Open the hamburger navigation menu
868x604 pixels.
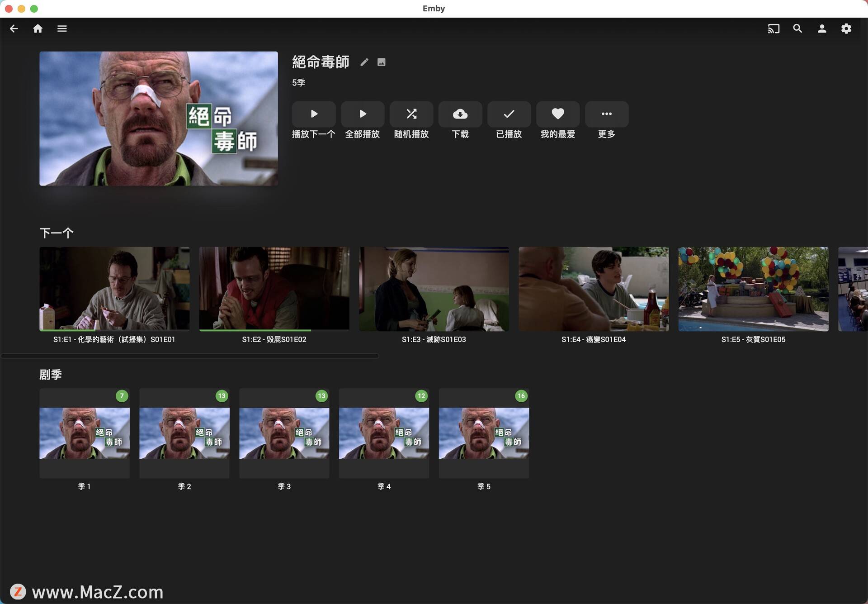[62, 29]
